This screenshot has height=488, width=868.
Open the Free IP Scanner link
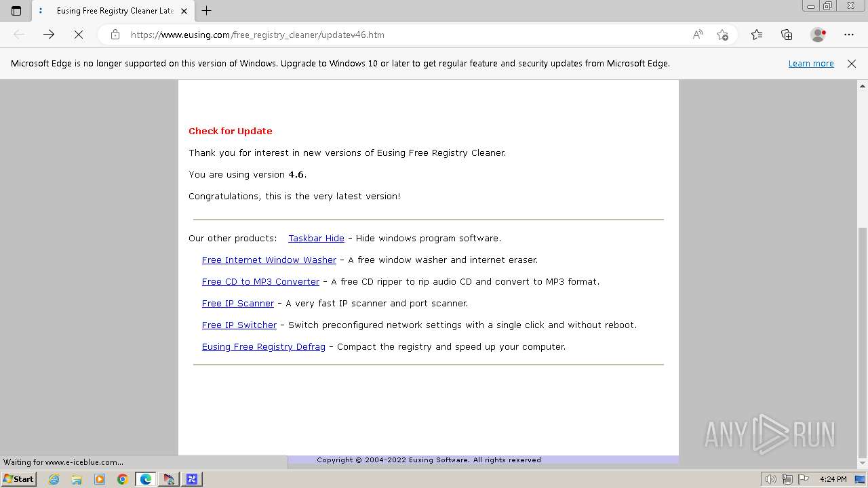[238, 304]
